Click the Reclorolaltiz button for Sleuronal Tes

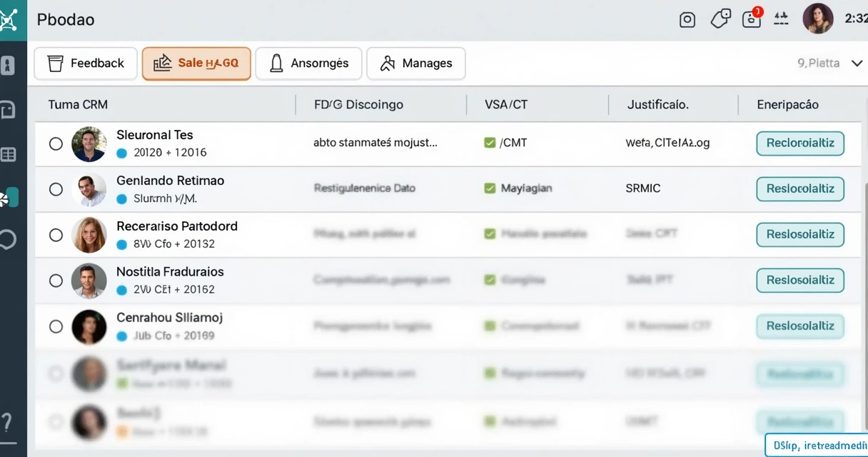click(x=799, y=143)
